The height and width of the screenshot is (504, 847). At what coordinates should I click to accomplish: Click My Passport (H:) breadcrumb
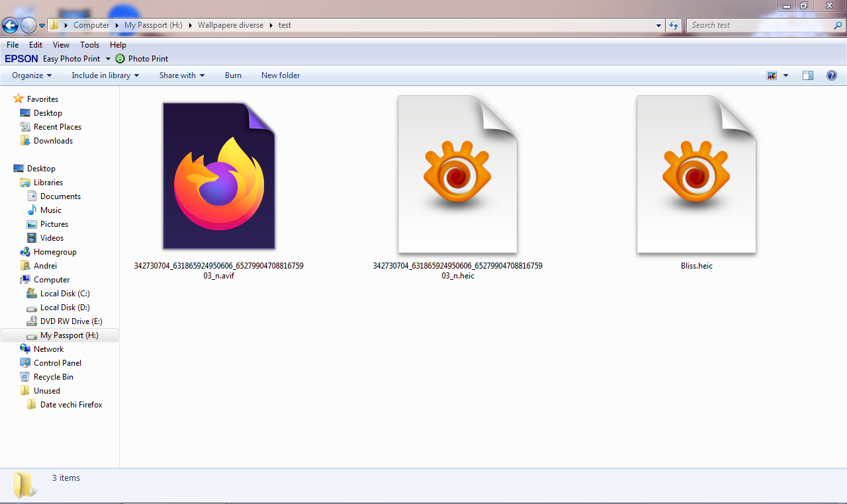pos(154,25)
